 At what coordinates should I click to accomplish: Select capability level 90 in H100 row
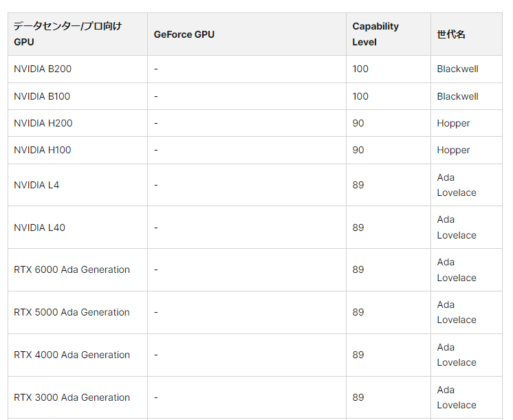[x=358, y=150]
